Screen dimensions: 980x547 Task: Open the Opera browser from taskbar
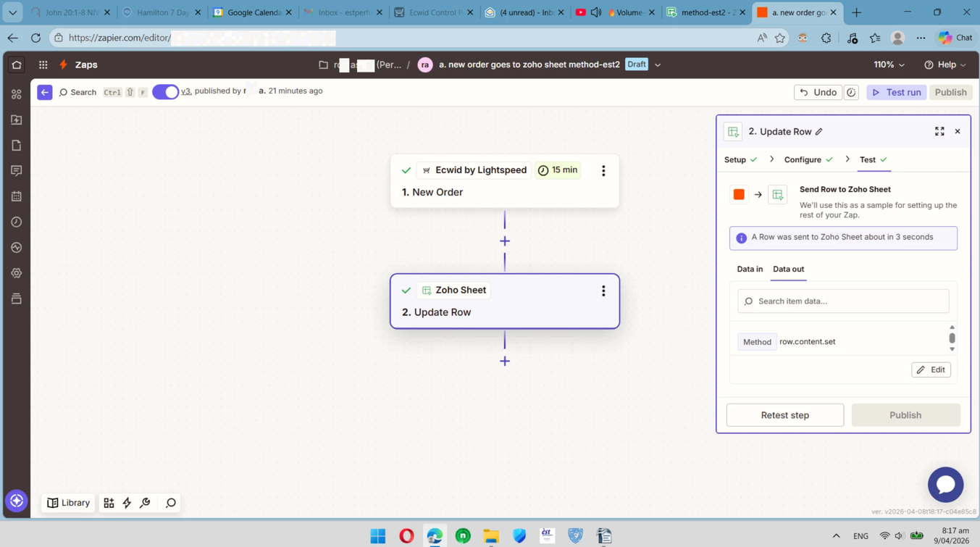pyautogui.click(x=406, y=536)
